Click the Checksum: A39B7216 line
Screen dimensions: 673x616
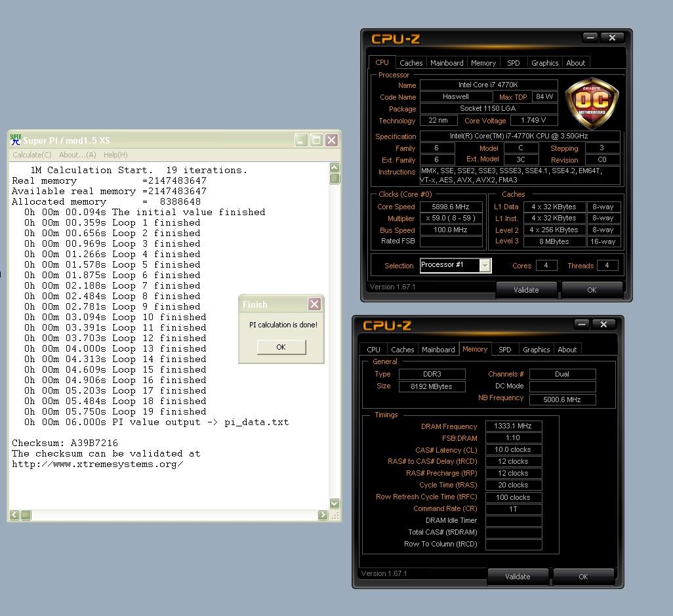(65, 443)
